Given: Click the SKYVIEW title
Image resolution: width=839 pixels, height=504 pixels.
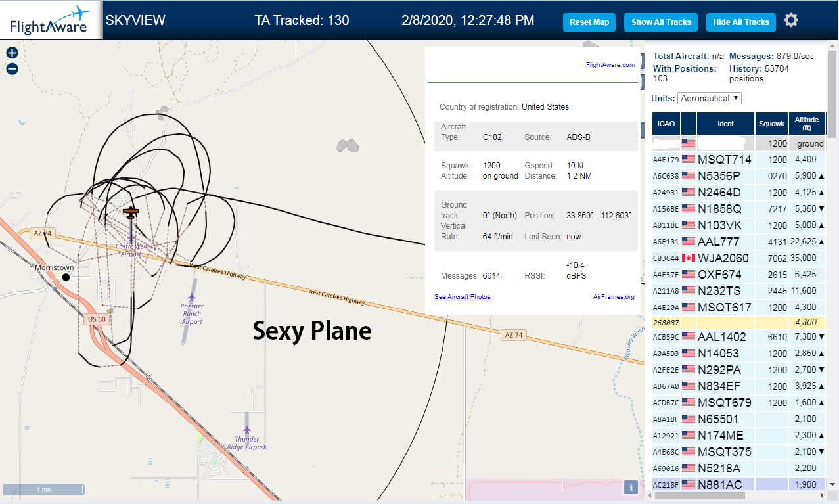Looking at the screenshot, I should pos(135,20).
